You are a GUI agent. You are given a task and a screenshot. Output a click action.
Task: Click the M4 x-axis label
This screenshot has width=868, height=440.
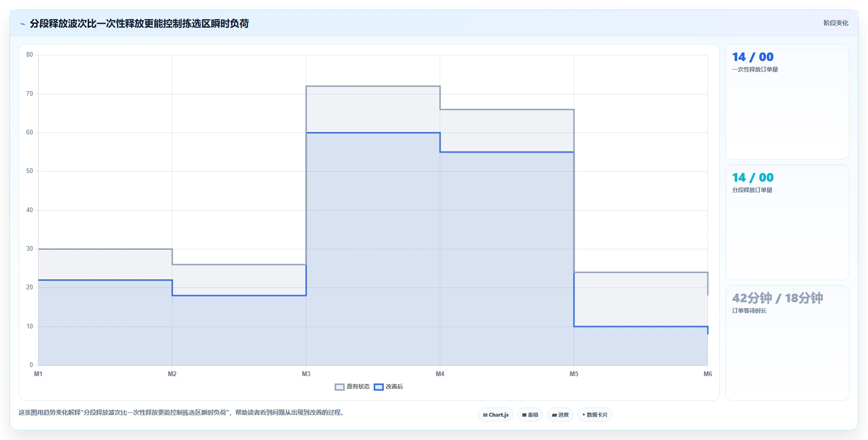point(440,374)
